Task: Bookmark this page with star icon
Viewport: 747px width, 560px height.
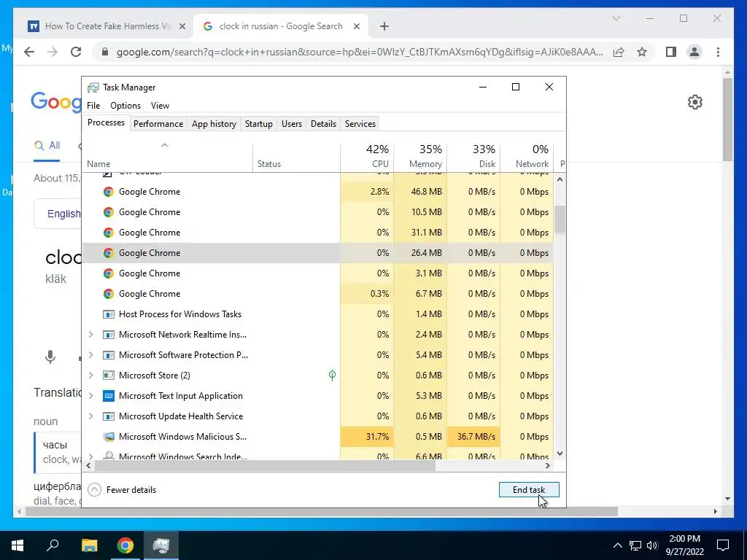Action: pyautogui.click(x=642, y=52)
